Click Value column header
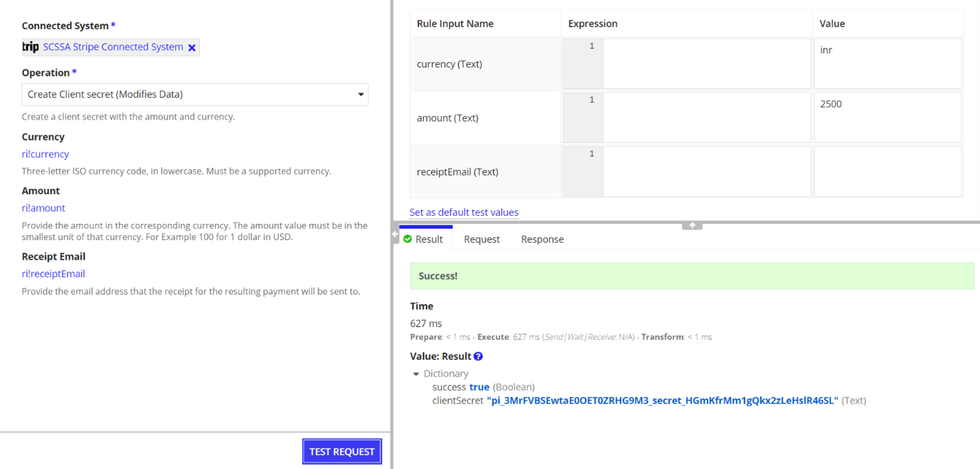This screenshot has width=980, height=469. click(832, 23)
